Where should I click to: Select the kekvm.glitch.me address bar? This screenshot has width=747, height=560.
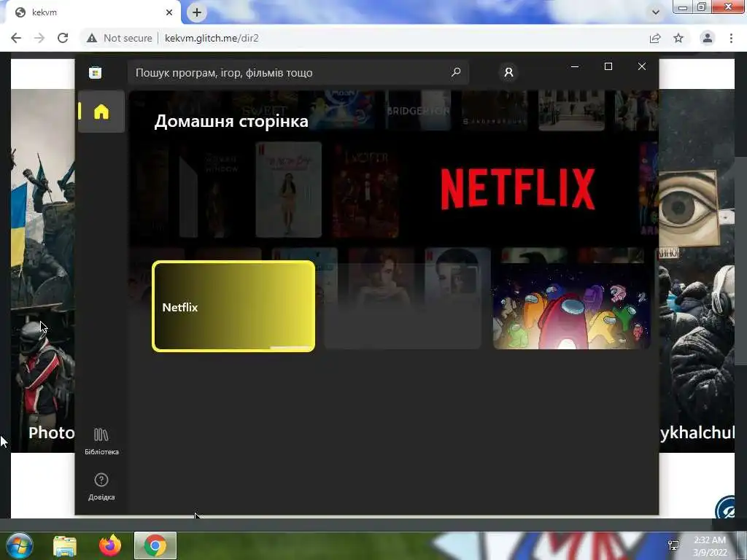212,38
